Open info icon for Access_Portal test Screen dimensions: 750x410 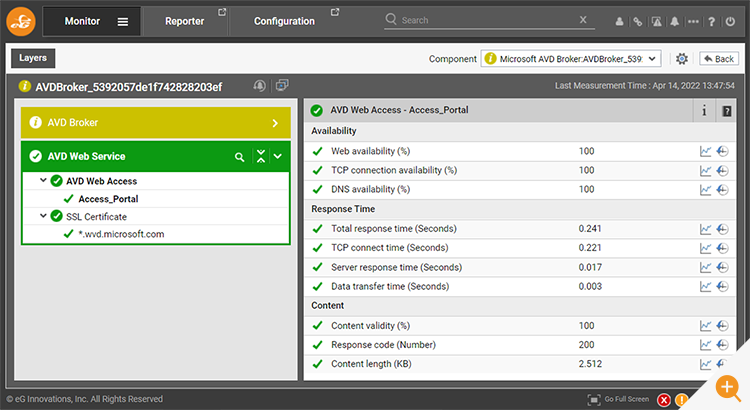pos(704,111)
